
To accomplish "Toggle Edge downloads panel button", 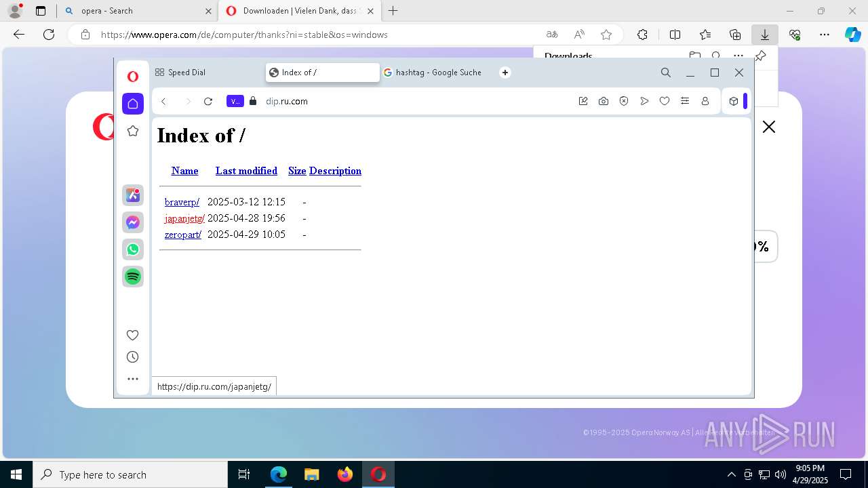I will point(764,35).
